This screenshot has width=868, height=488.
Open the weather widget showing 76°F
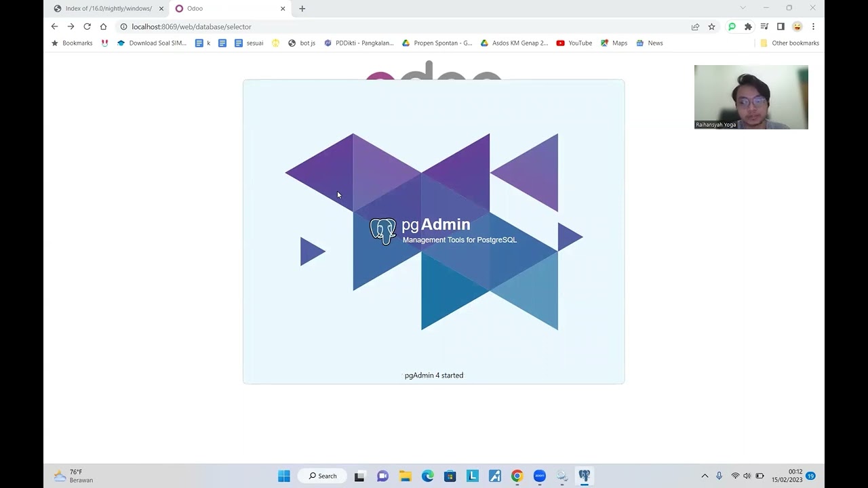coord(73,476)
